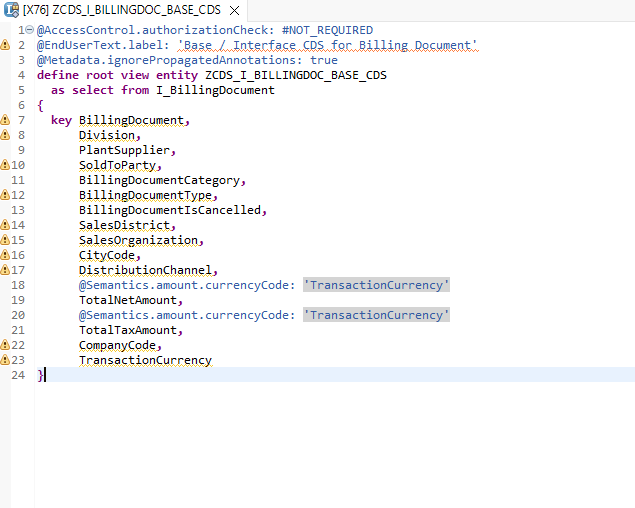Viewport: 635px width, 508px height.
Task: Click the CompanyCode field
Action: (x=117, y=345)
